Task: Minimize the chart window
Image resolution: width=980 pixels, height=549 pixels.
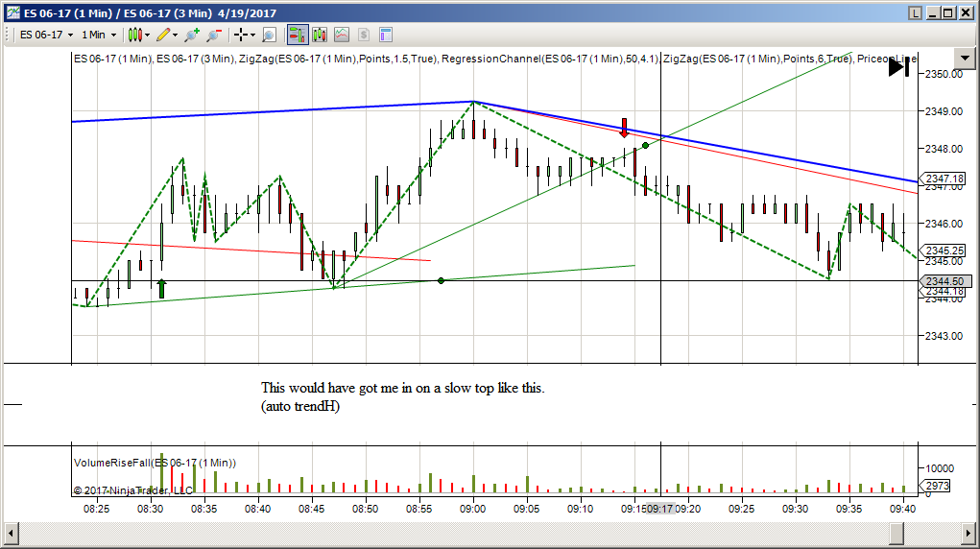Action: click(933, 12)
